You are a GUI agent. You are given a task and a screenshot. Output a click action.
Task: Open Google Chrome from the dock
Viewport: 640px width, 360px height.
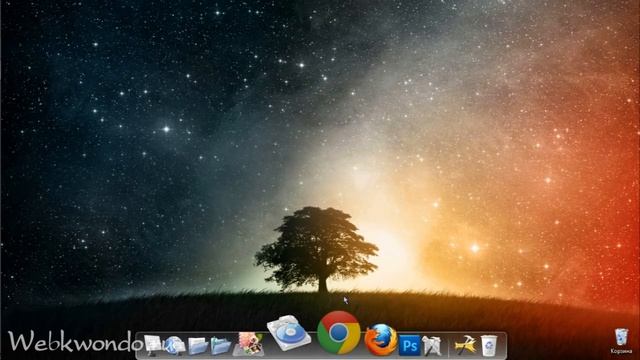coord(339,332)
